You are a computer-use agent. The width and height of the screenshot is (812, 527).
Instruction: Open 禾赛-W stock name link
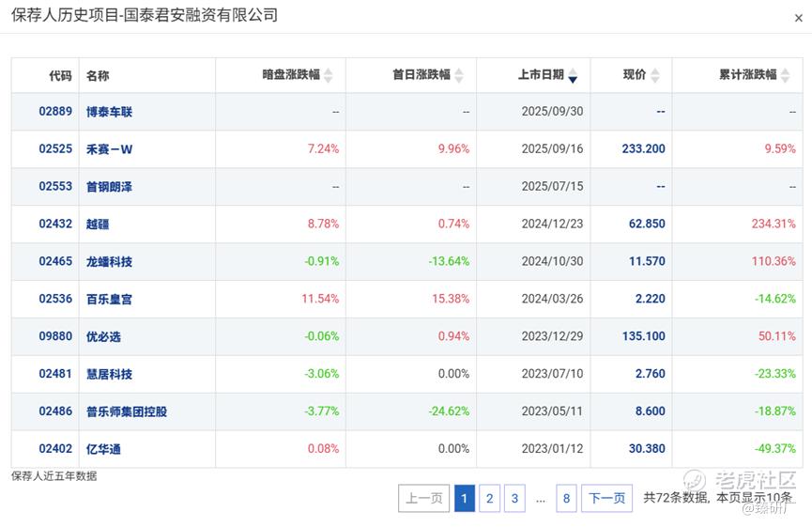(109, 149)
